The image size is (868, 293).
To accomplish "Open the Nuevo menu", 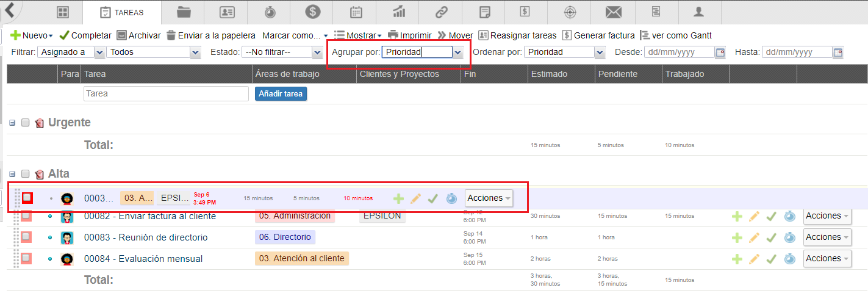I will click(32, 35).
